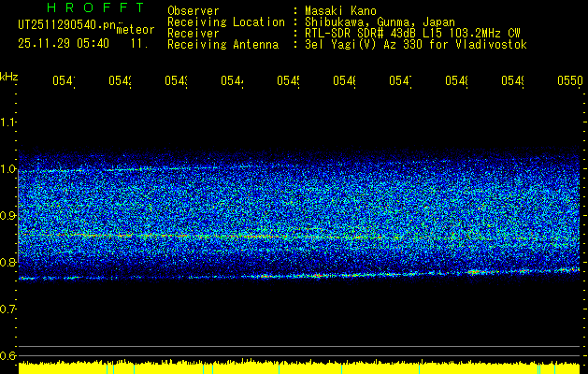This screenshot has height=374, width=588.
Task: Click the 'Observer' label
Action: coord(194,10)
